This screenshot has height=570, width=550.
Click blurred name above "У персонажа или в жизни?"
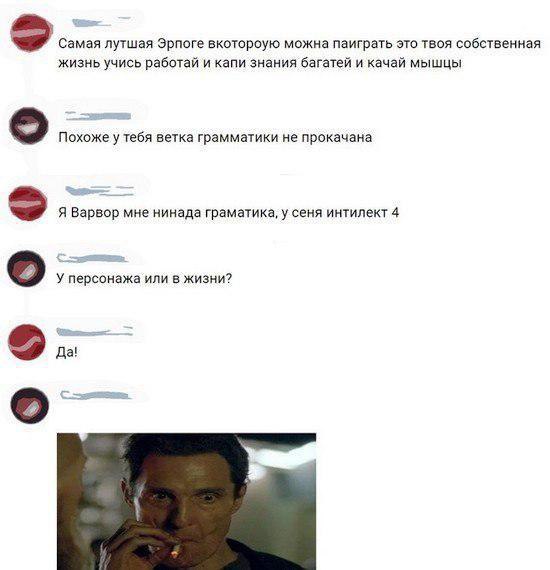coord(92,258)
